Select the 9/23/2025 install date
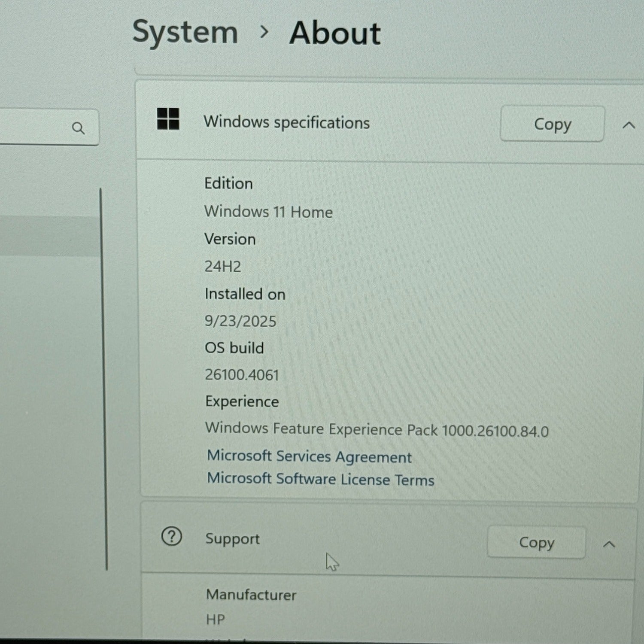644x644 pixels. coord(240,321)
